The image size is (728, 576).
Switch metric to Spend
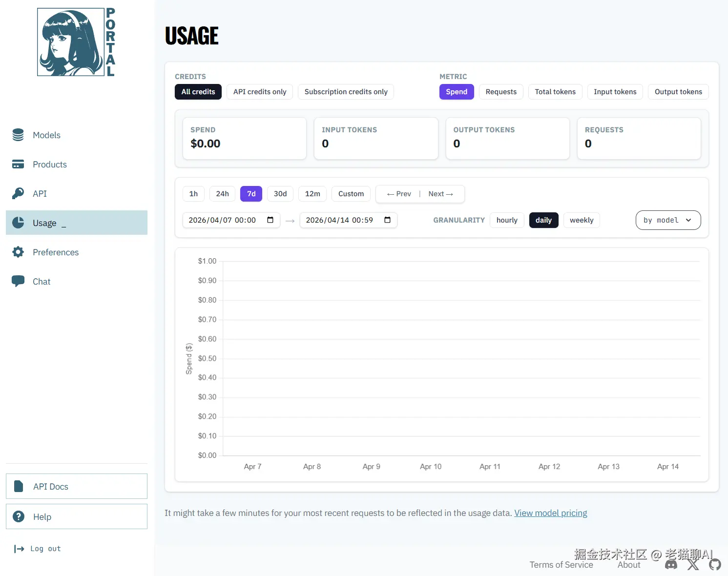tap(457, 92)
